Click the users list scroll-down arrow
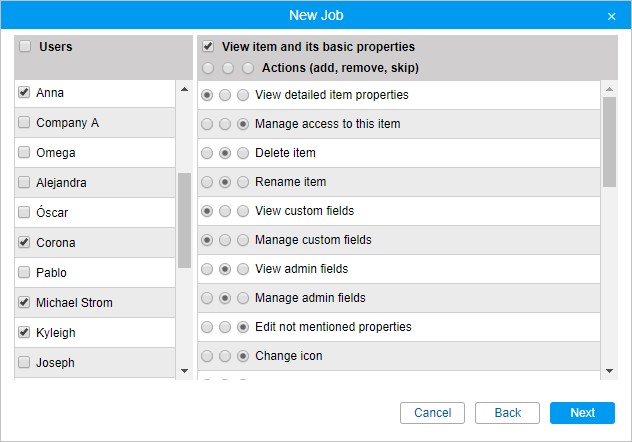The height and width of the screenshot is (442, 632). click(184, 371)
